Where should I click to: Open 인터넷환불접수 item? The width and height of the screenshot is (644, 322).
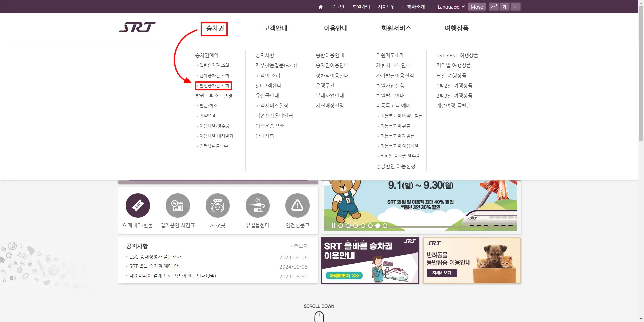click(213, 146)
